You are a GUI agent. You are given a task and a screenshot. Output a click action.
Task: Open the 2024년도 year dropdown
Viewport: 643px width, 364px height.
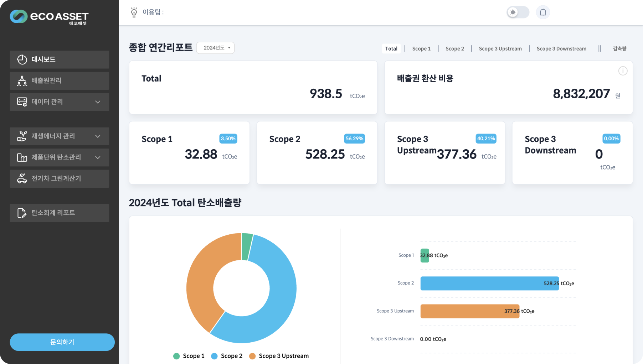216,48
